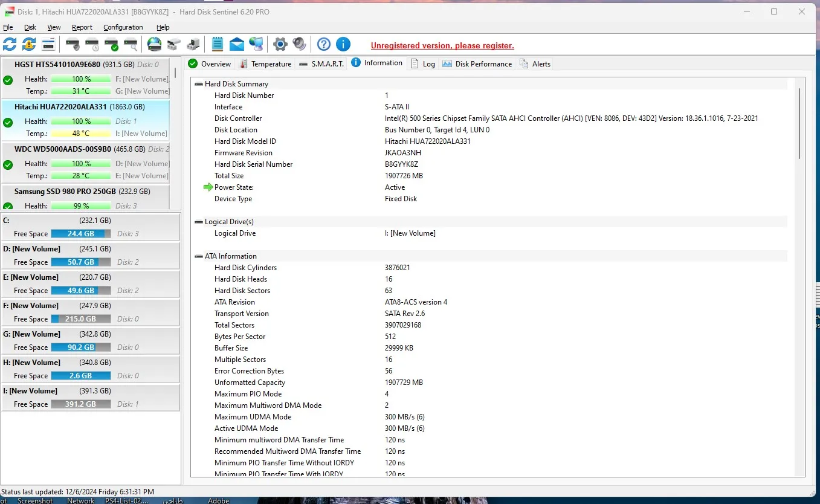820x504 pixels.
Task: Collapse the ATA Information section
Action: coord(199,256)
